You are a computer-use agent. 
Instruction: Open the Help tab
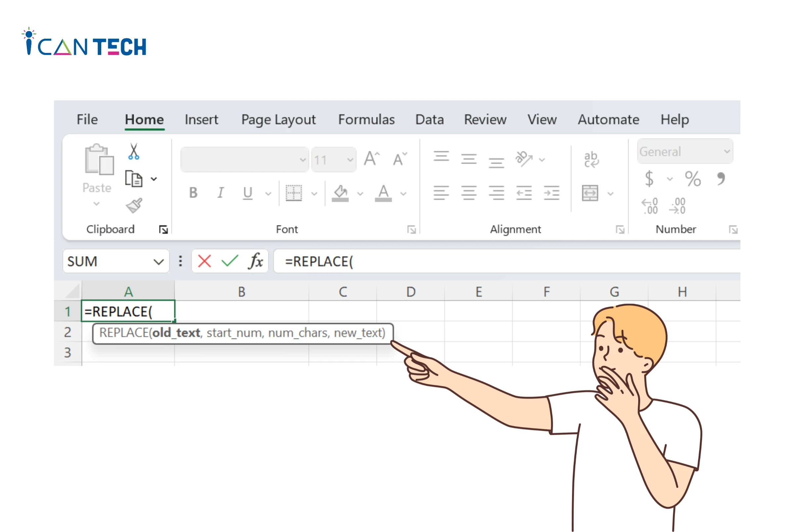[x=675, y=120]
